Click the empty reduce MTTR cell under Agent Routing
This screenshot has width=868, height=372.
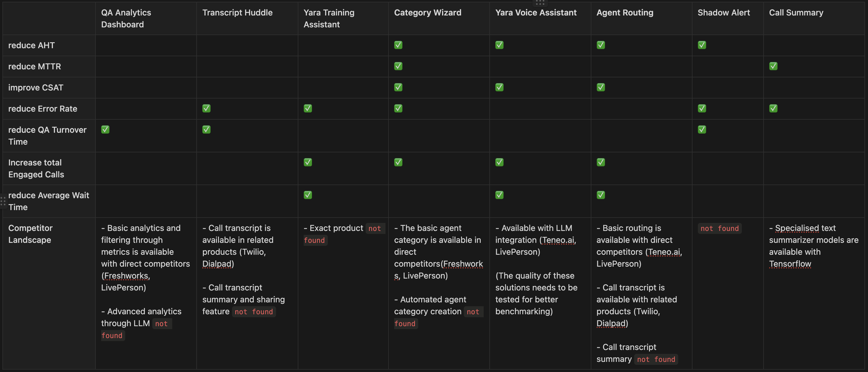click(x=641, y=66)
